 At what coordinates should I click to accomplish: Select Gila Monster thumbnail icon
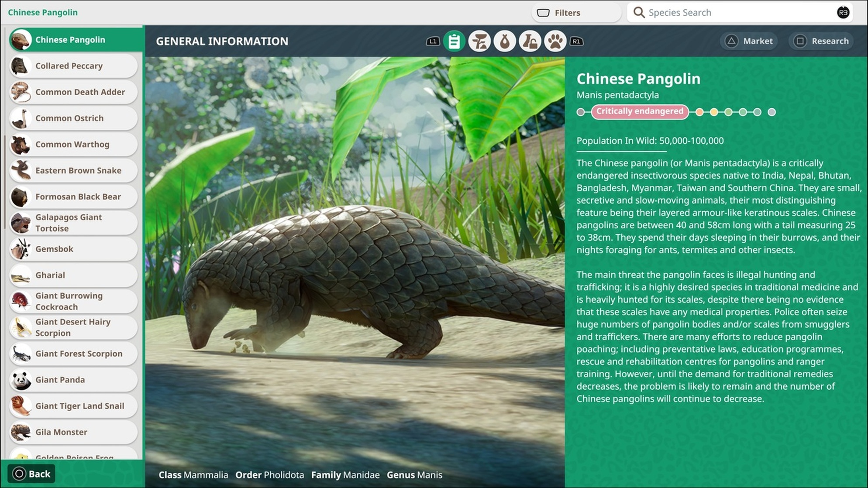click(21, 433)
